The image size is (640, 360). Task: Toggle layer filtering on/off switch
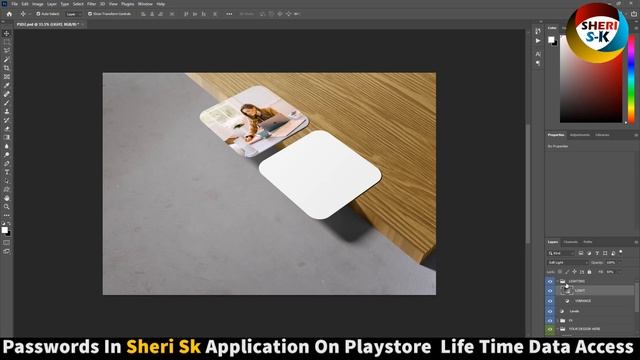point(621,252)
